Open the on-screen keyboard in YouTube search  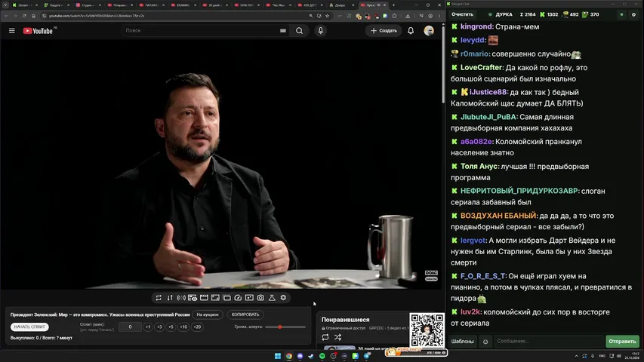(283, 30)
